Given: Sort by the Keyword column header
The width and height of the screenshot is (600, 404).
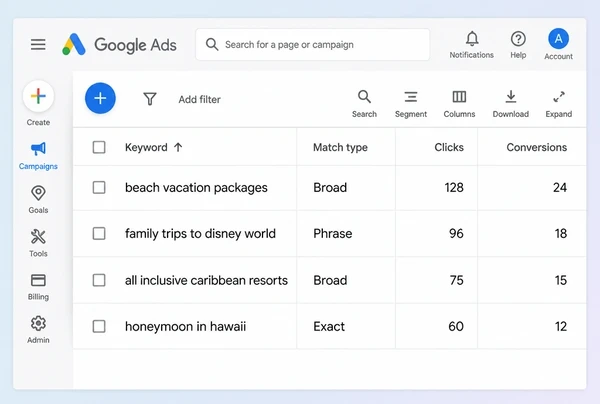Looking at the screenshot, I should pyautogui.click(x=146, y=147).
